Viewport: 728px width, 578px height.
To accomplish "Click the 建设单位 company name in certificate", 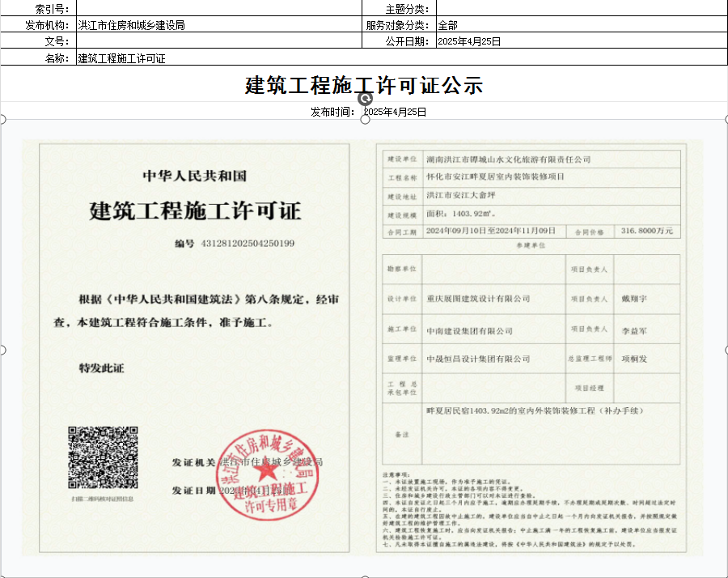I will coord(508,159).
